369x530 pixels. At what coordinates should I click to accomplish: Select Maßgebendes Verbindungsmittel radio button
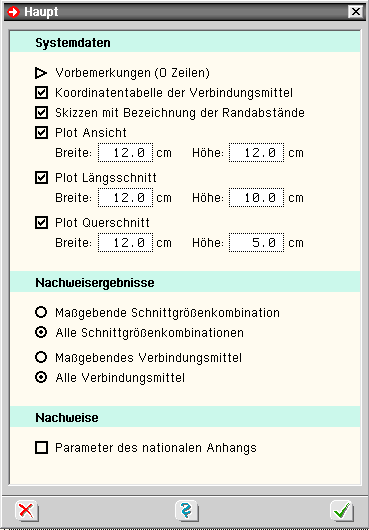click(41, 357)
